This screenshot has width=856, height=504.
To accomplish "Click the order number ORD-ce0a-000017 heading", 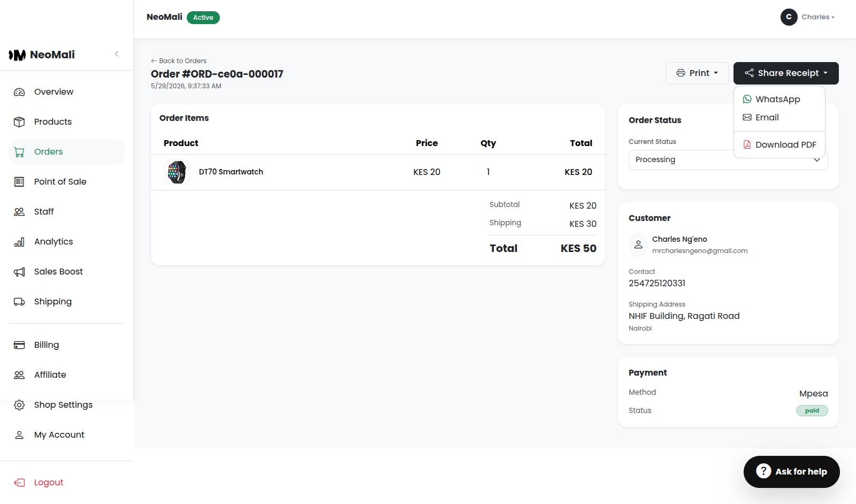I will tap(217, 74).
